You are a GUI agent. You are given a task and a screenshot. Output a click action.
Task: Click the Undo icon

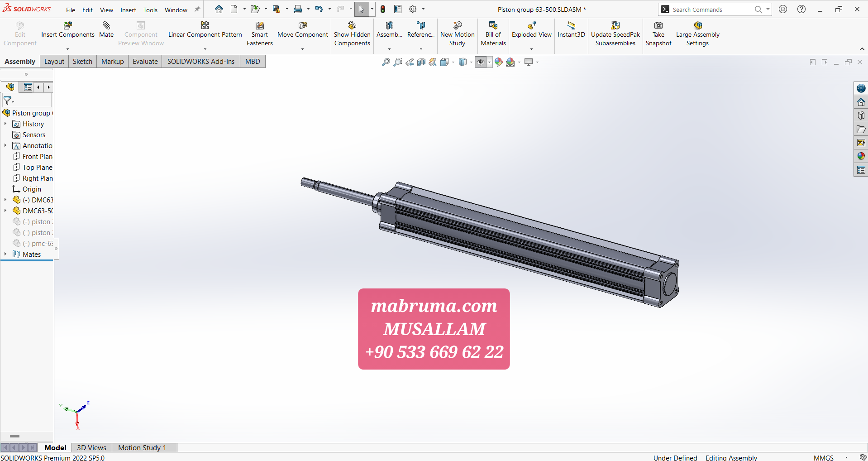point(319,9)
